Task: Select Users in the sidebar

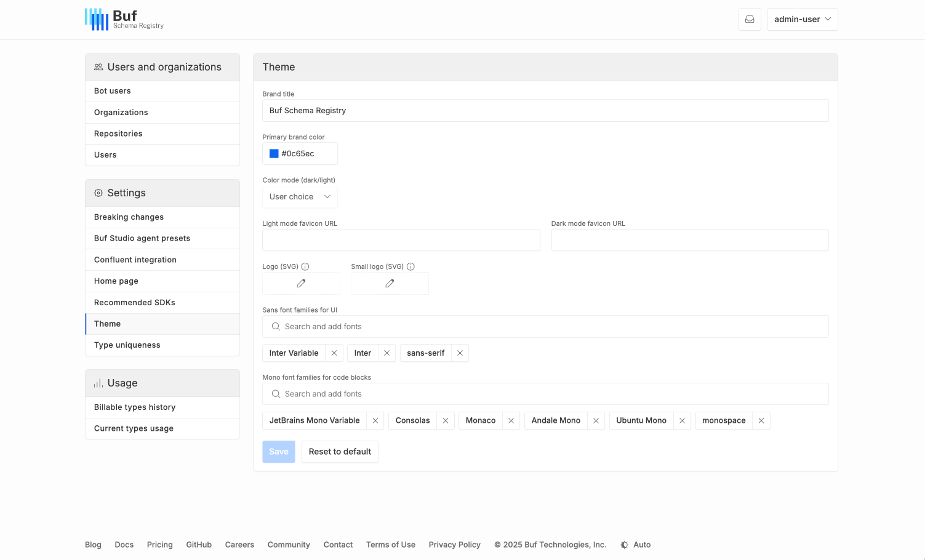Action: click(x=162, y=155)
